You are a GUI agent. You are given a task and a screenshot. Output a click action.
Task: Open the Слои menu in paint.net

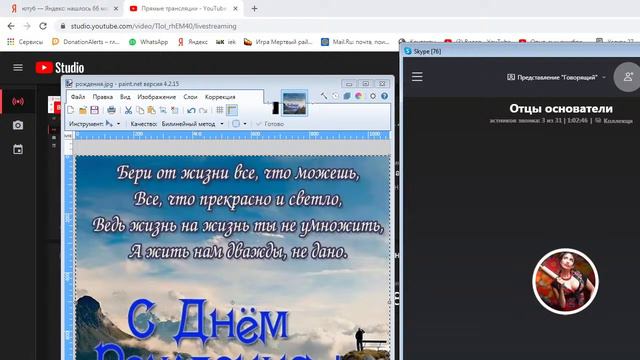190,97
